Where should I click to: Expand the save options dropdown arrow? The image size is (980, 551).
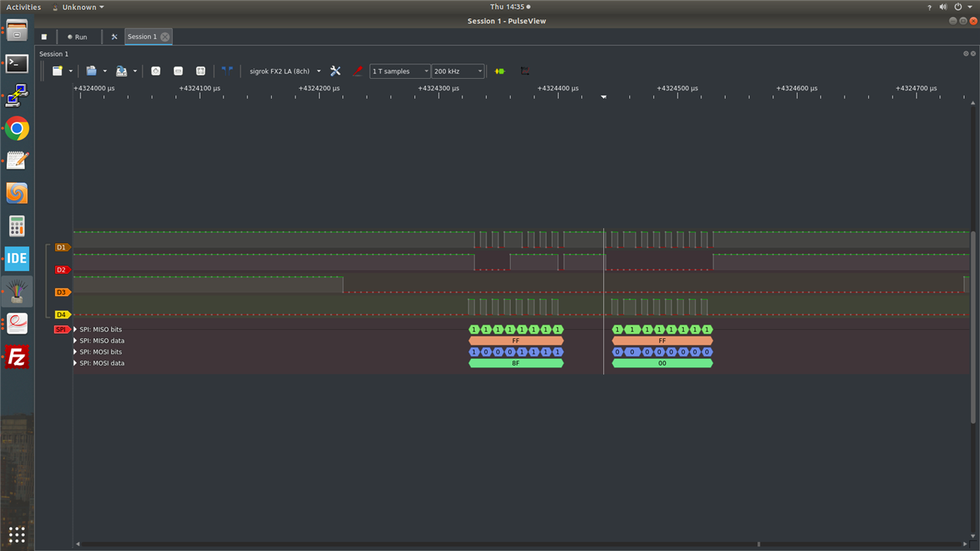(135, 71)
